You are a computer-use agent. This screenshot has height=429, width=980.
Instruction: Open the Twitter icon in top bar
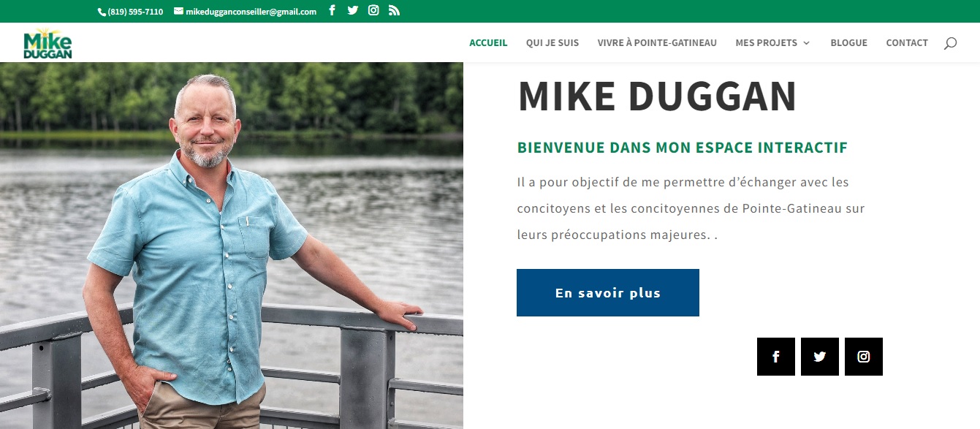click(353, 10)
